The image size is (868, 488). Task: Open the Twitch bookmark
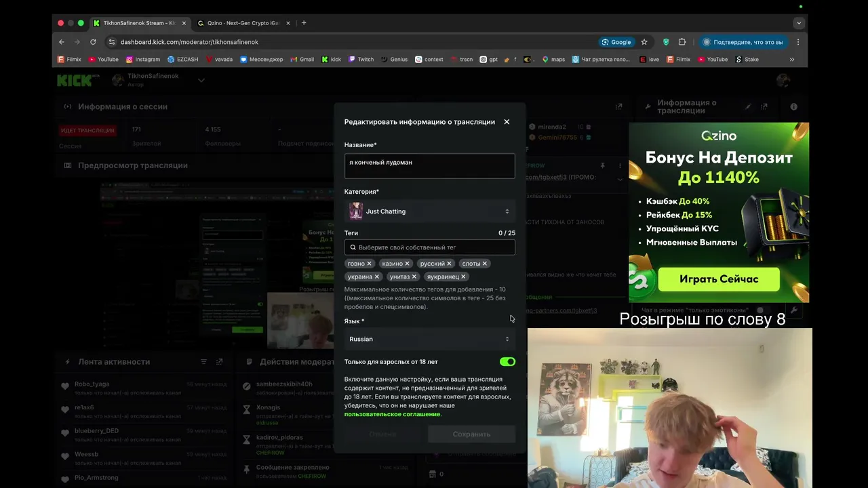(x=361, y=60)
